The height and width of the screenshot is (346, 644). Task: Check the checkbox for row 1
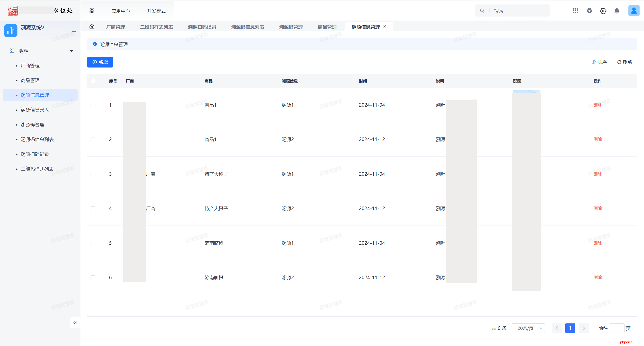point(93,105)
